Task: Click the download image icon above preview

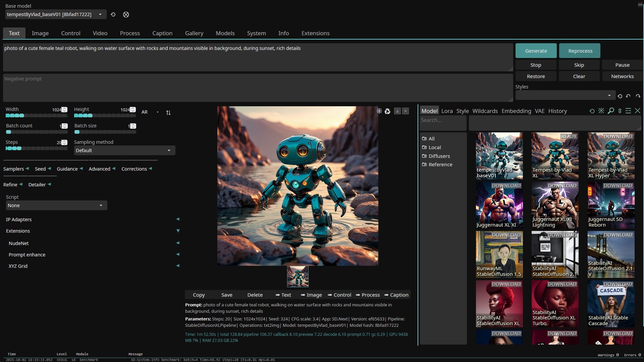Action: (397, 111)
